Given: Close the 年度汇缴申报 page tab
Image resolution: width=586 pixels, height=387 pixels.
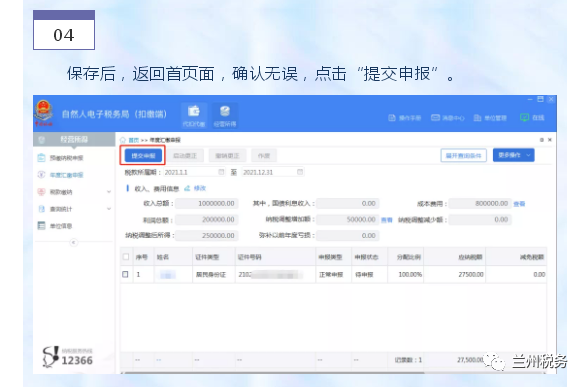Looking at the screenshot, I should point(550,140).
